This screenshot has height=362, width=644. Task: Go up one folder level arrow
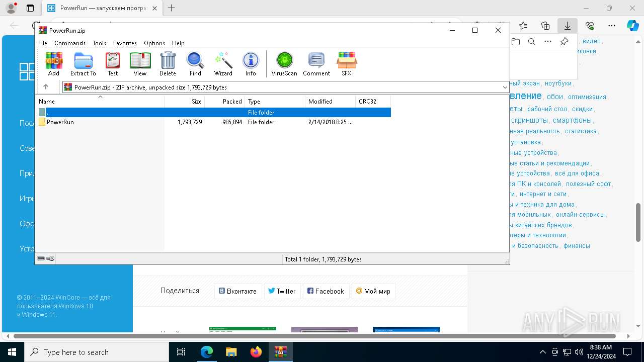(x=46, y=87)
